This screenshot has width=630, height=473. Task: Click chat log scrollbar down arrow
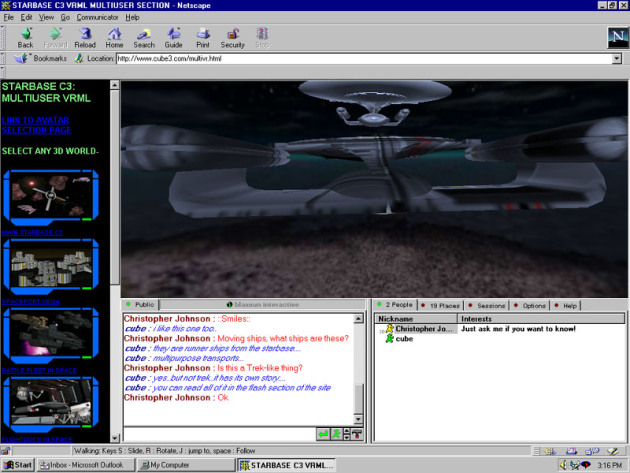[358, 420]
